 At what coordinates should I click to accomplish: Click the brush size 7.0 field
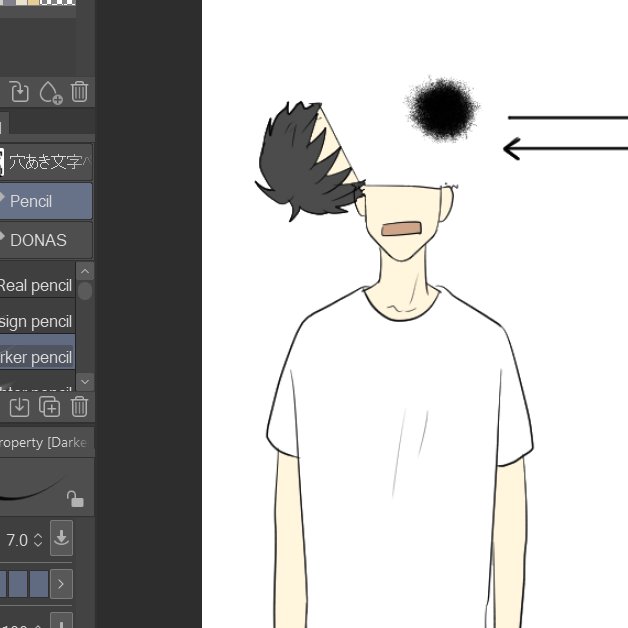tap(17, 540)
